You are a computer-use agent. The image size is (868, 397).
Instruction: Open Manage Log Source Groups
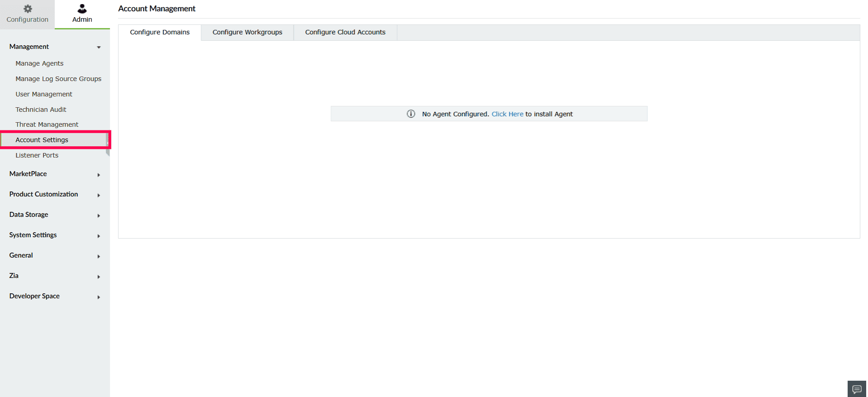58,79
